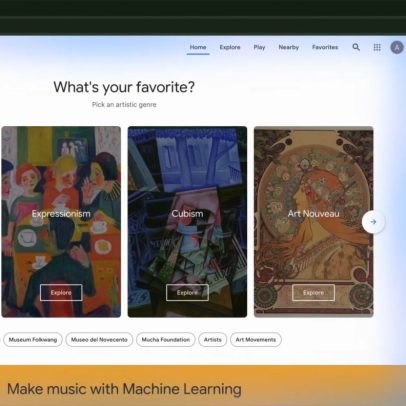Open the Play tab
This screenshot has height=406, width=406.
click(x=259, y=47)
